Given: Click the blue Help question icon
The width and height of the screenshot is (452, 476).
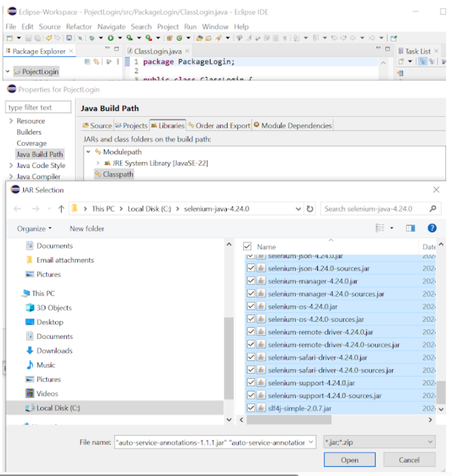Looking at the screenshot, I should (x=432, y=228).
